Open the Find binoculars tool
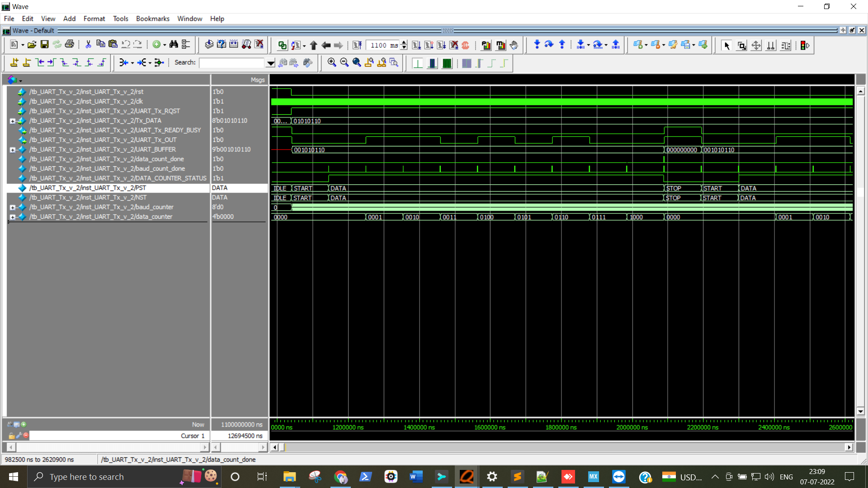The height and width of the screenshot is (488, 868). click(174, 44)
